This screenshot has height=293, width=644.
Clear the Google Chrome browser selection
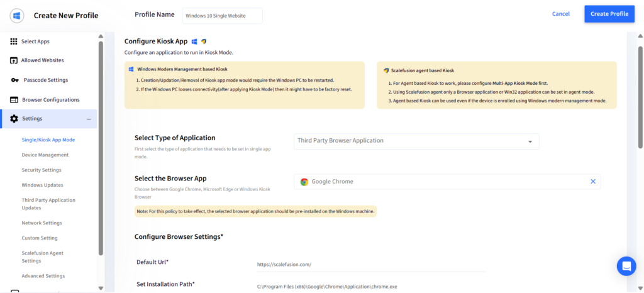click(x=592, y=181)
